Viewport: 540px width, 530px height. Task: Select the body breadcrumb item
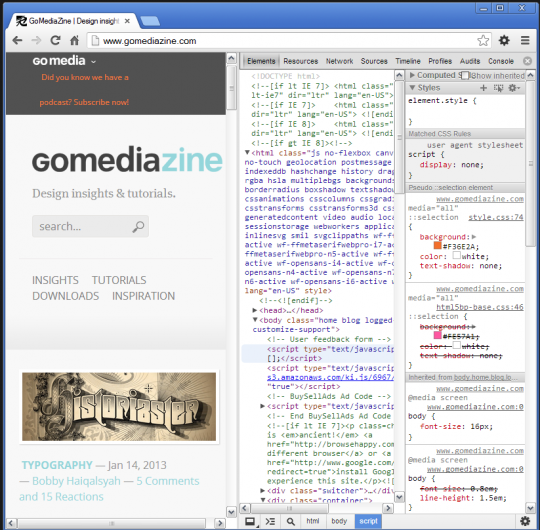coord(339,521)
